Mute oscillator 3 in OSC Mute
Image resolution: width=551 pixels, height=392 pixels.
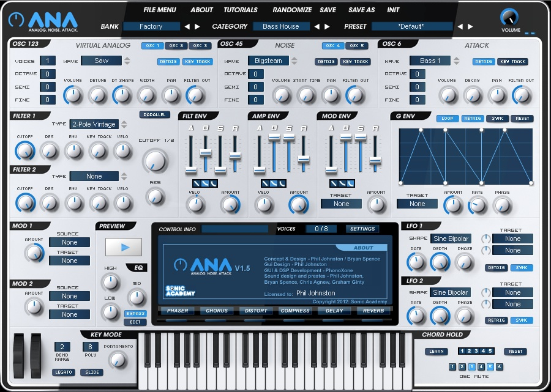[x=471, y=367]
